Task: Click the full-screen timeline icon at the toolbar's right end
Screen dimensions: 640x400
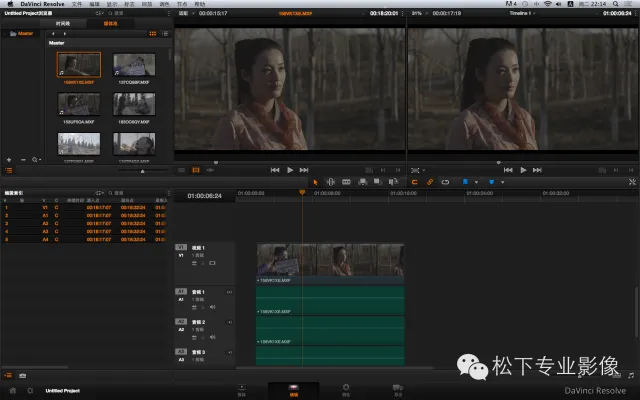Action: coord(632,182)
